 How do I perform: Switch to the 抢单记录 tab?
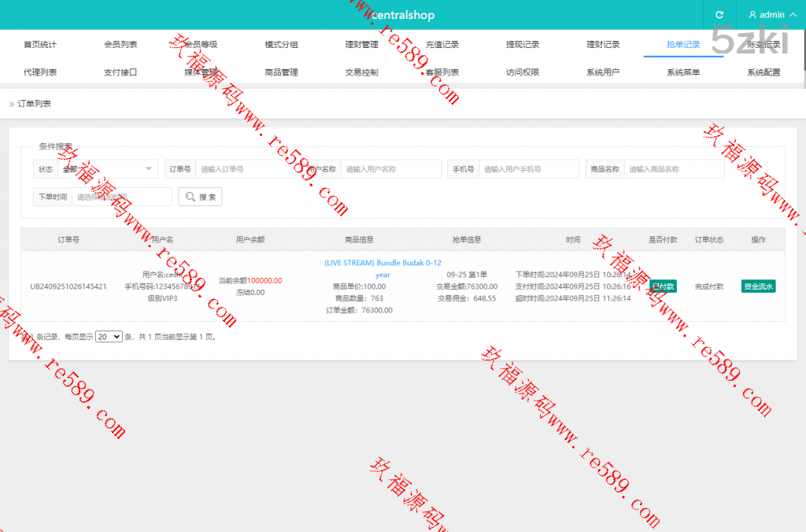(x=682, y=45)
